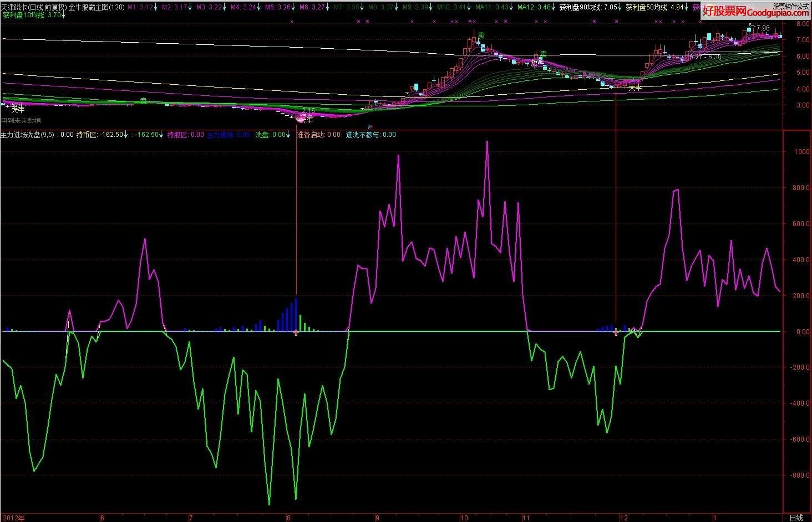
Task: Click the 持股区: 0.00 magenta label
Action: pos(185,135)
